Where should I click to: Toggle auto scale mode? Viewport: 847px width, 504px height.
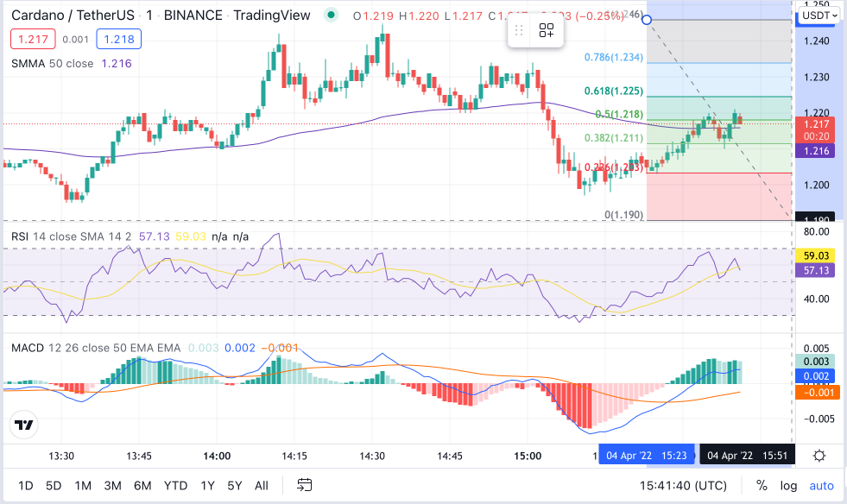(821, 485)
